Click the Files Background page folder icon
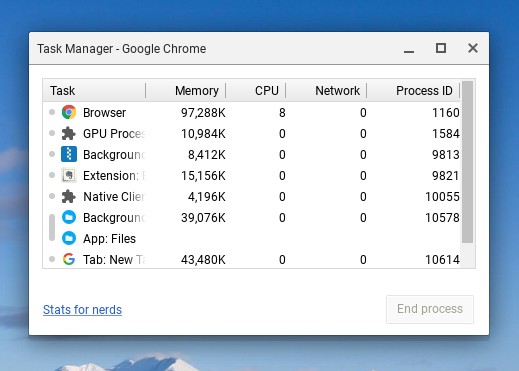The height and width of the screenshot is (371, 519). [x=69, y=217]
